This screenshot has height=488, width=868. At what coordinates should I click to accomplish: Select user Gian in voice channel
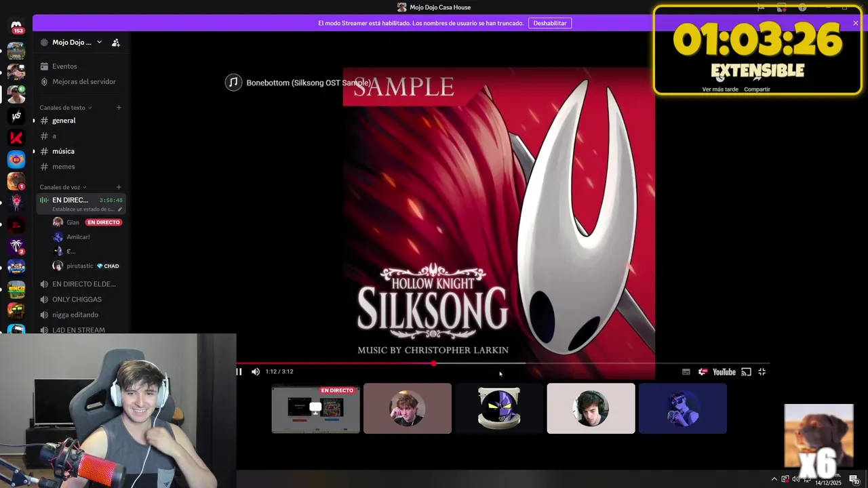73,222
